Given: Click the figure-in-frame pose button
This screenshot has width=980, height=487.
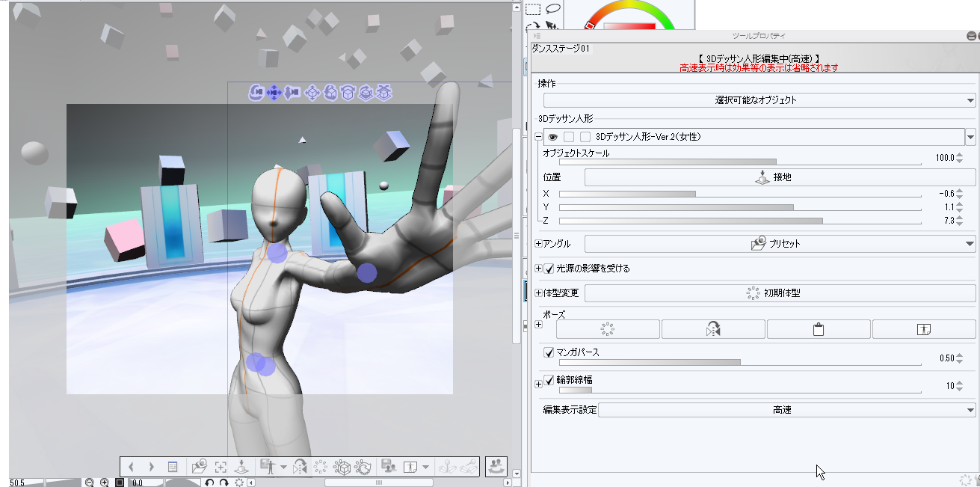Looking at the screenshot, I should [924, 329].
